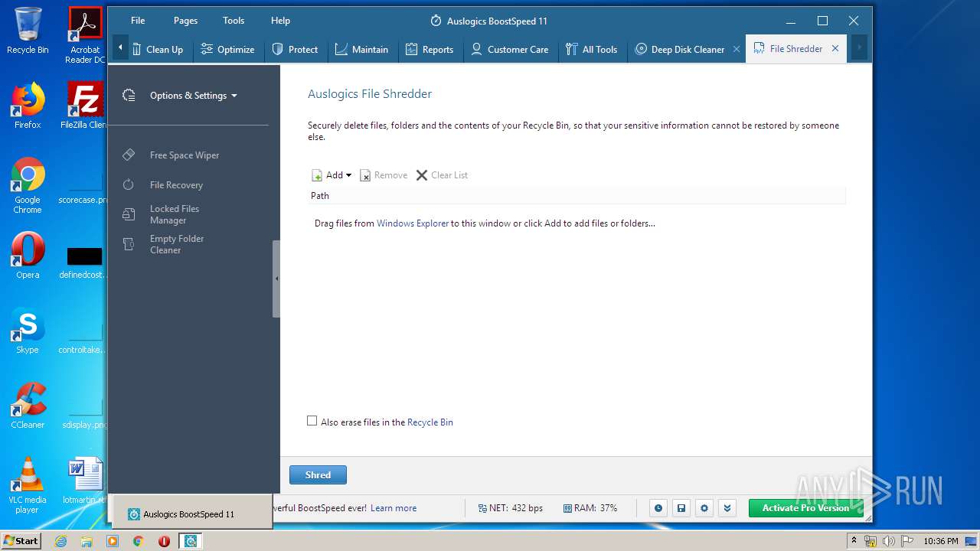Click the taskbar clock 10:36 PM
The height and width of the screenshot is (551, 980).
(x=940, y=541)
